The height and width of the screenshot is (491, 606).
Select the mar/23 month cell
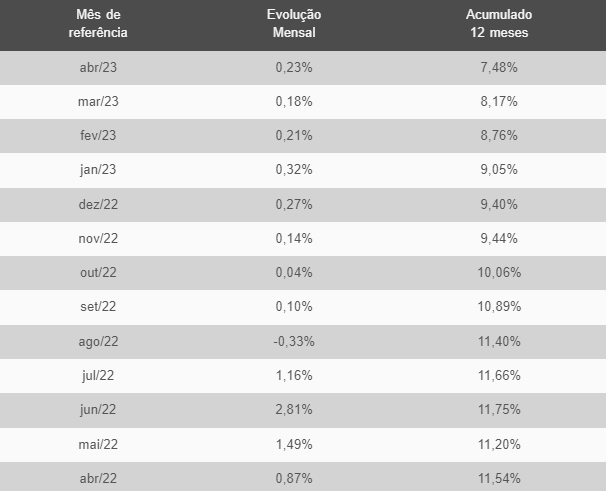pos(98,102)
